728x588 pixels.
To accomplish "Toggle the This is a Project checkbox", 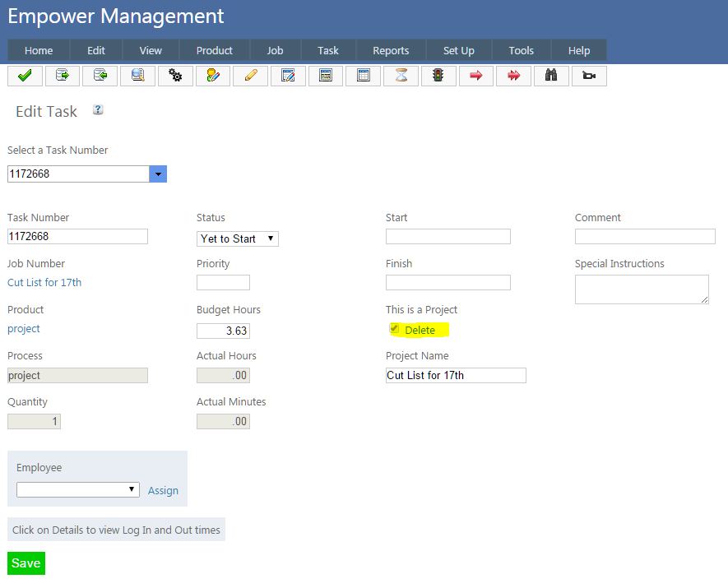I will tap(395, 329).
